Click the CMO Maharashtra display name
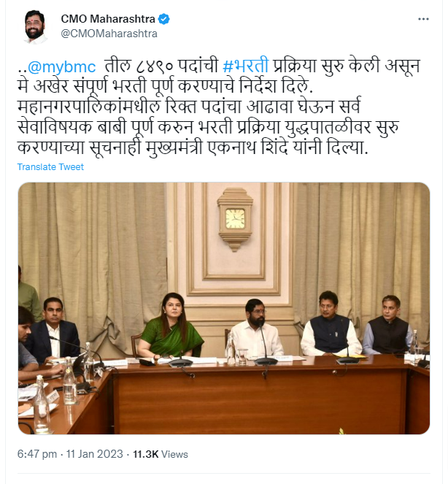The width and height of the screenshot is (448, 484). [108, 19]
